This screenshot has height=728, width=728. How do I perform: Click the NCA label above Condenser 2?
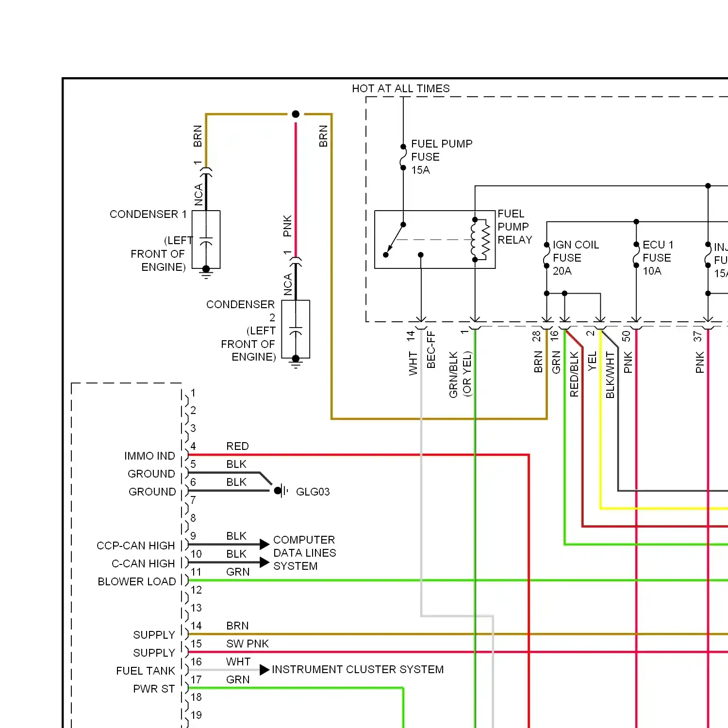point(288,284)
